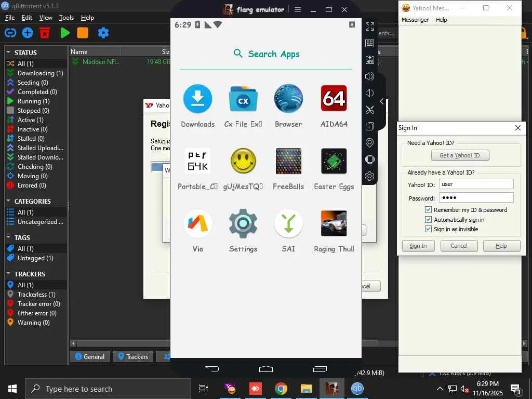Click the emulator keyboard icon
Viewport: 532px width, 399px height.
coord(370,43)
